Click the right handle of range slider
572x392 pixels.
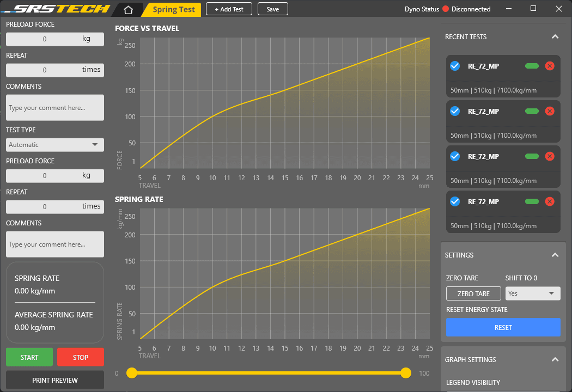coord(405,373)
